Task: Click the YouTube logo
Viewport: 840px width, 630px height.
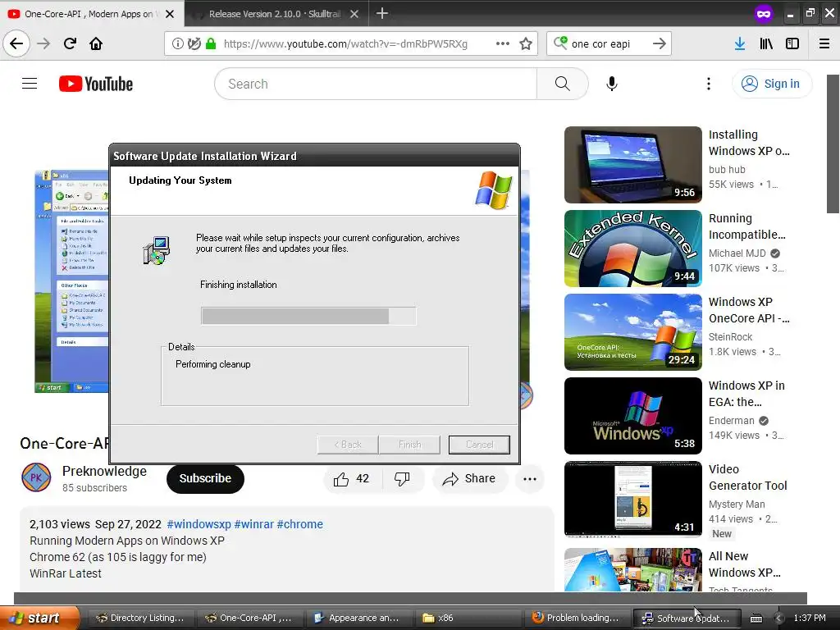Action: (96, 84)
